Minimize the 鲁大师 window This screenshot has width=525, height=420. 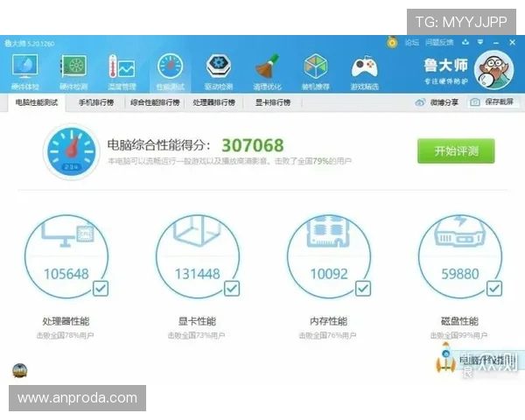[x=496, y=43]
